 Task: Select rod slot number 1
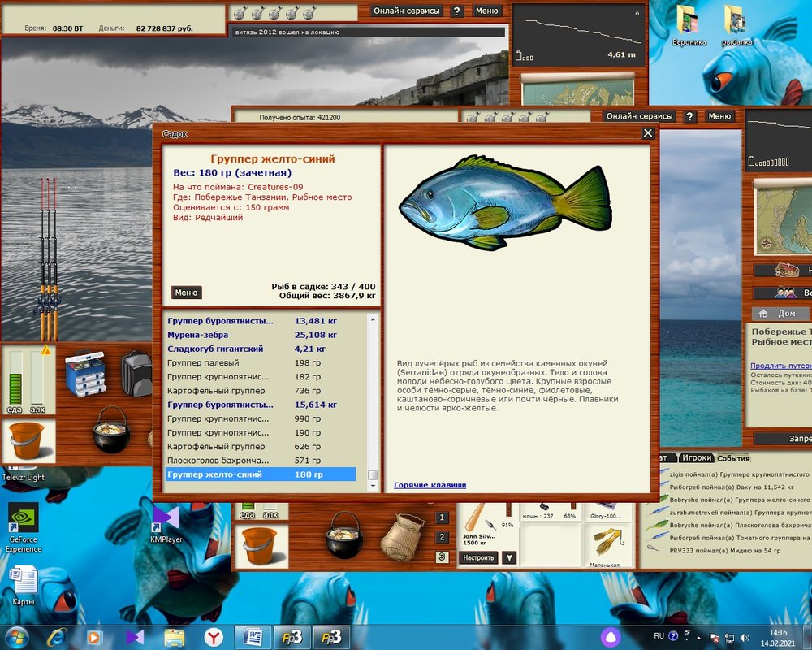coord(442,518)
